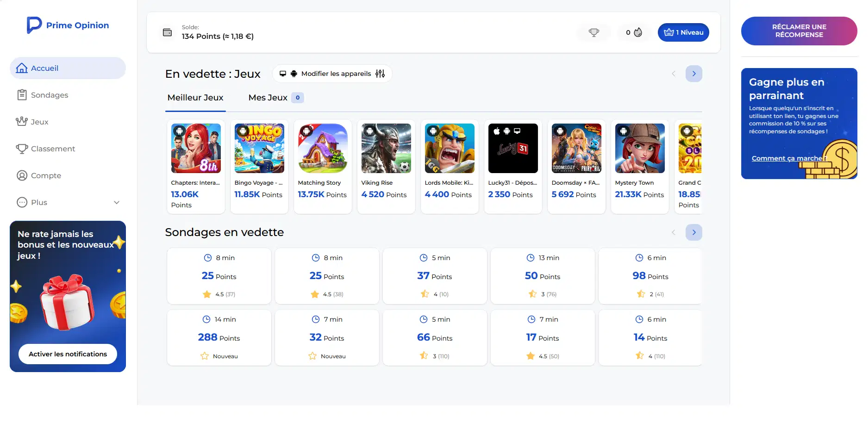Screen dimensions: 868x423
Task: Click the flame streak counter
Action: pyautogui.click(x=634, y=32)
